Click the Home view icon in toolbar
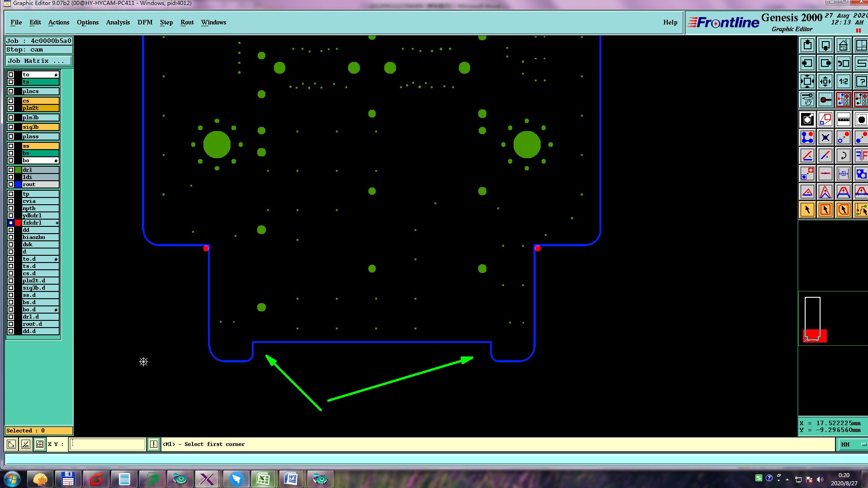The image size is (868, 488). 843,46
